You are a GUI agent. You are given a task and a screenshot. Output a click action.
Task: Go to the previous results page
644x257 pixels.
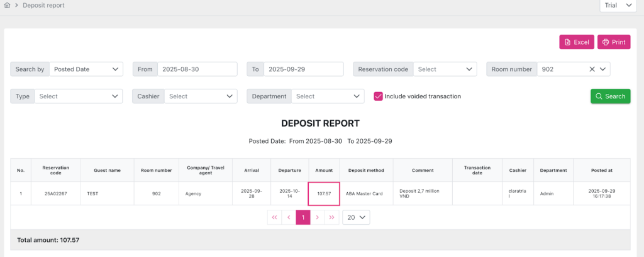click(x=289, y=217)
